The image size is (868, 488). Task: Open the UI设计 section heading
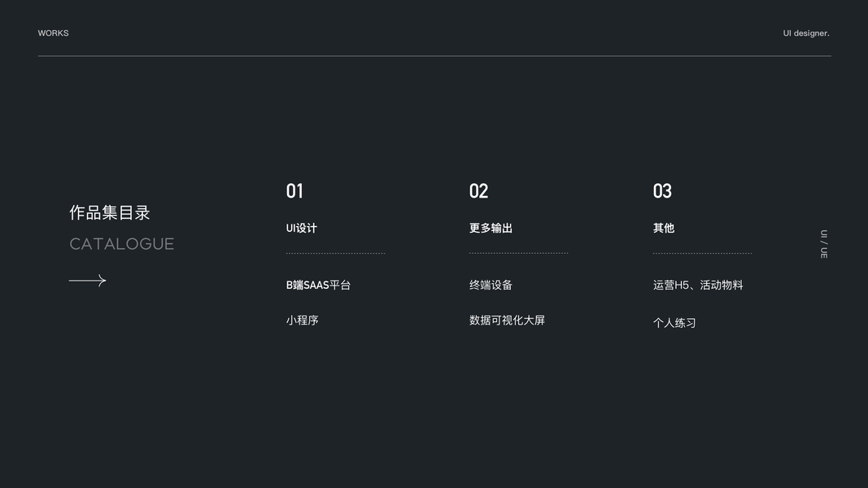301,229
